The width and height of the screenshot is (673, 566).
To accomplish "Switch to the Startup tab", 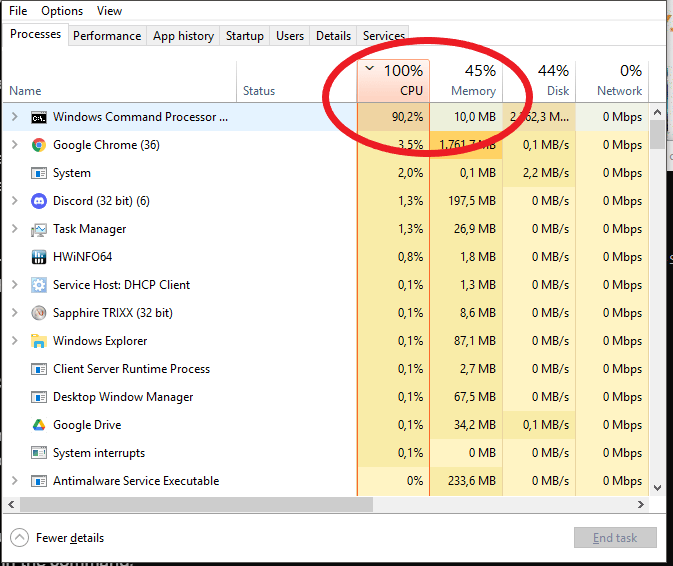I will (245, 36).
